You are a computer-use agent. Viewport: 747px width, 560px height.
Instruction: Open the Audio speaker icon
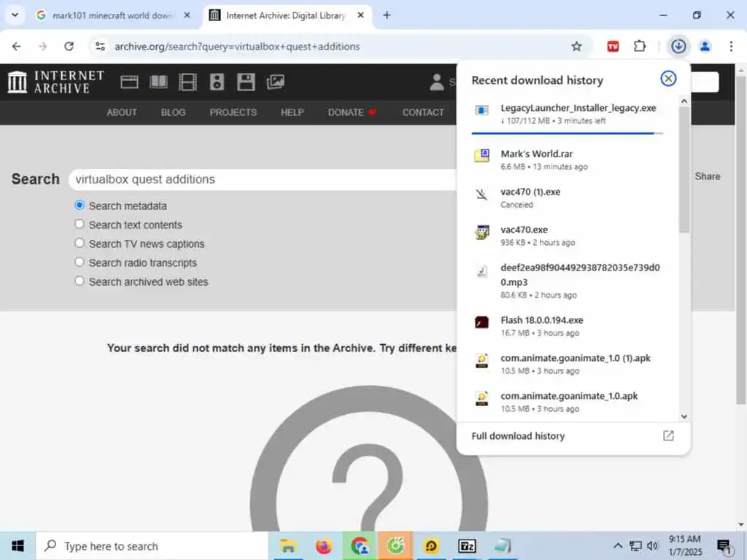tap(217, 82)
